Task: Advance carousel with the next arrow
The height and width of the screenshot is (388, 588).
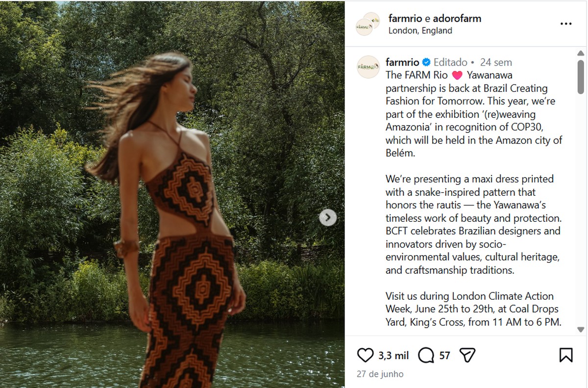Action: click(x=327, y=218)
